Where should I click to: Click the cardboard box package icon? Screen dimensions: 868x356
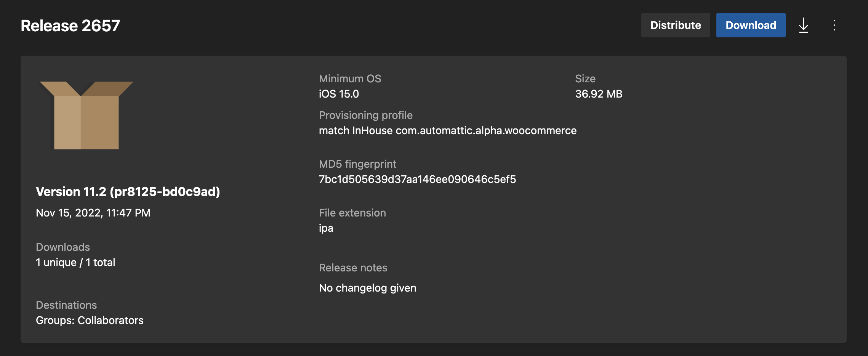[x=86, y=115]
